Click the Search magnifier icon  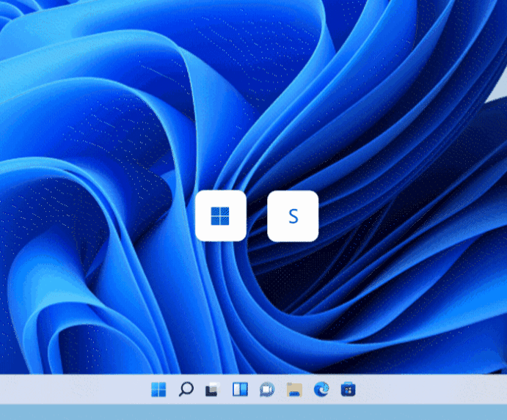point(186,389)
